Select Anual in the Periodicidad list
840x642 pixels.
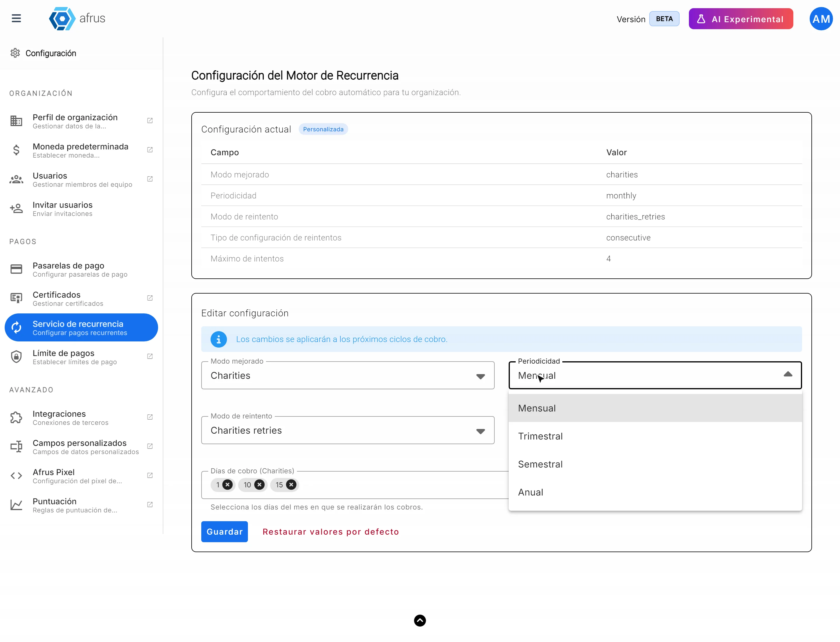(x=655, y=492)
